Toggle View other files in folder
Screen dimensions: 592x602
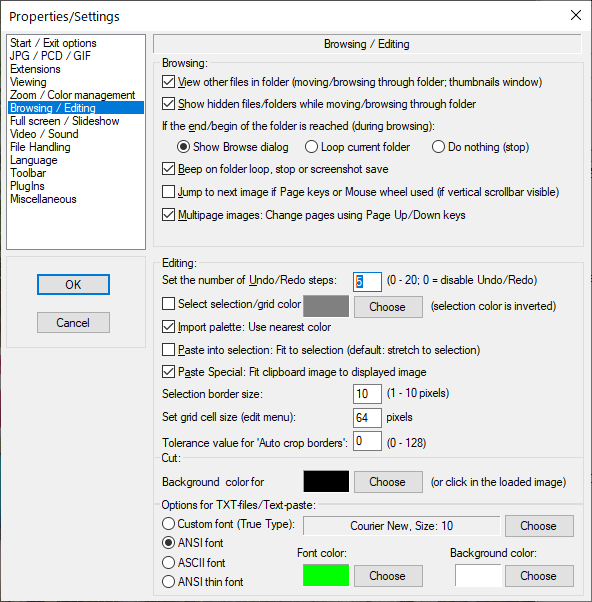[168, 82]
